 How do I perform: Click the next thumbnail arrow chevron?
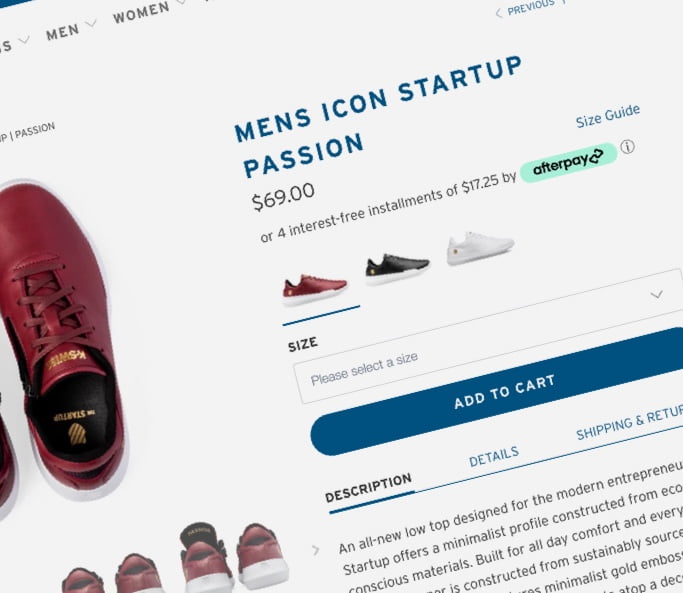316,549
